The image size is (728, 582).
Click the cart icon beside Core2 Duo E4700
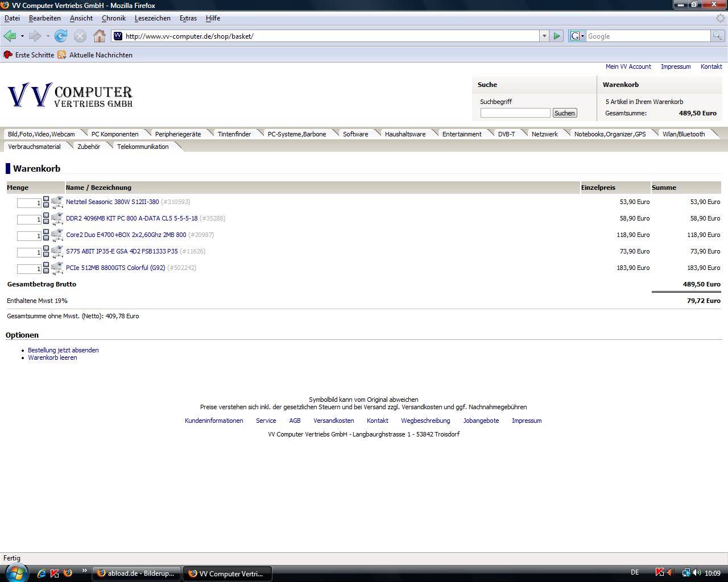(x=57, y=235)
